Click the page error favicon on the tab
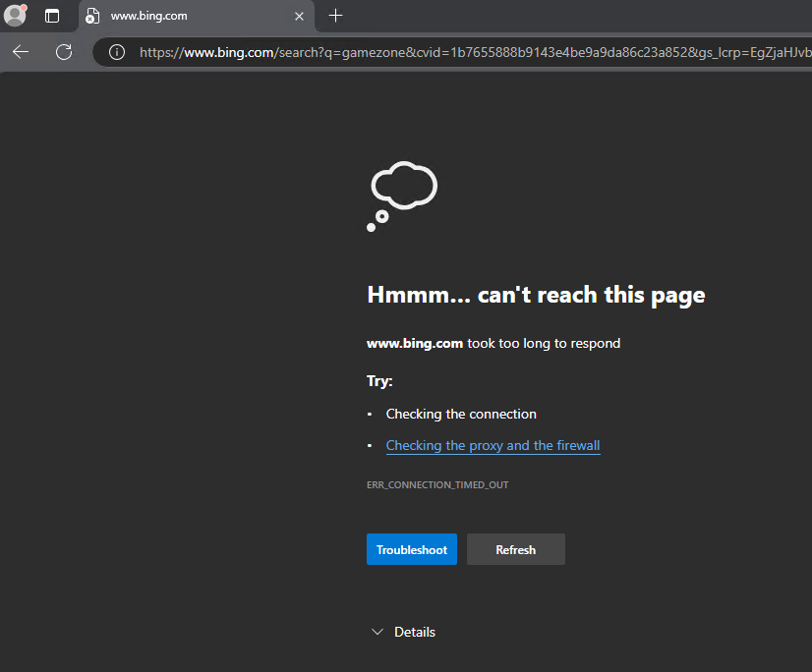The height and width of the screenshot is (672, 812). click(92, 16)
